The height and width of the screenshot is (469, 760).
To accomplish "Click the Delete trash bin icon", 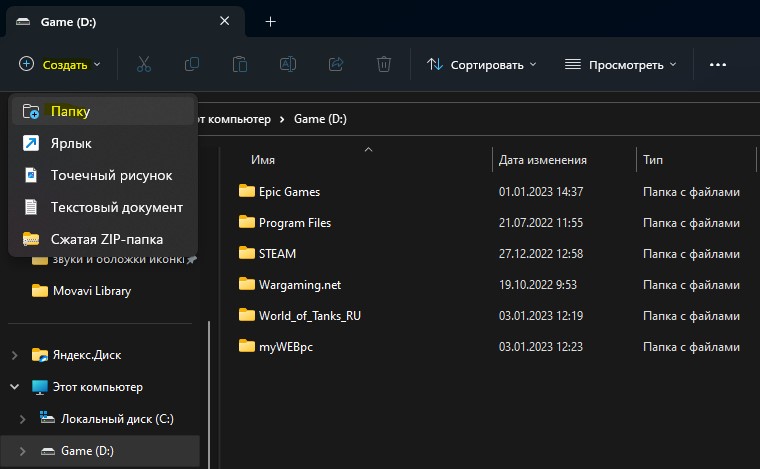I will coord(384,64).
